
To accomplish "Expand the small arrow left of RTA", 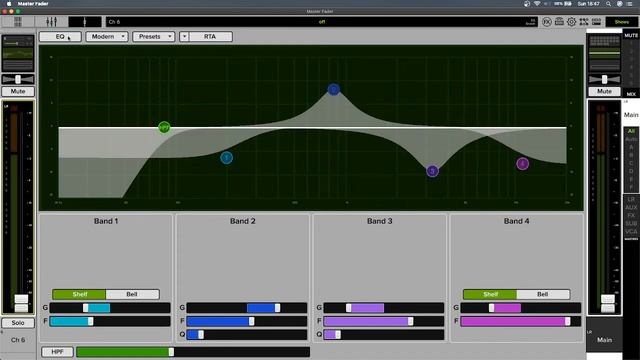I will tap(184, 37).
